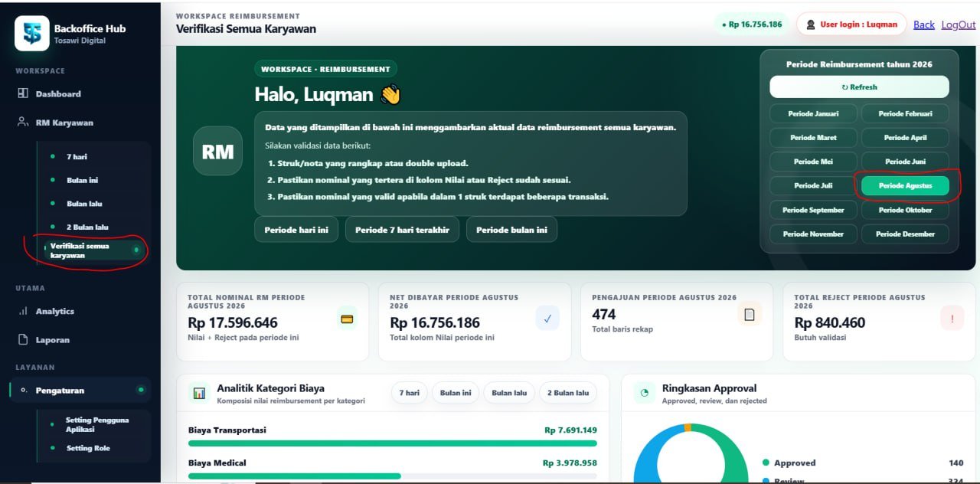Viewport: 980px width, 484px height.
Task: Switch analytics filter to Bulan ini
Action: click(x=456, y=393)
